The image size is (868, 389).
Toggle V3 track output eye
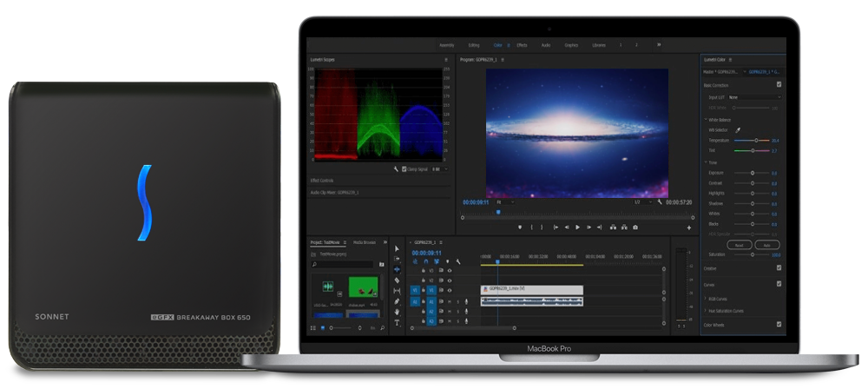tap(450, 270)
